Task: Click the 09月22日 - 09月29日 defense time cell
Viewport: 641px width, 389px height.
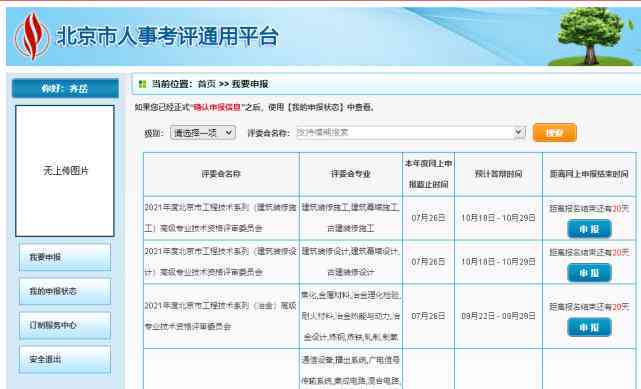Action: 498,316
